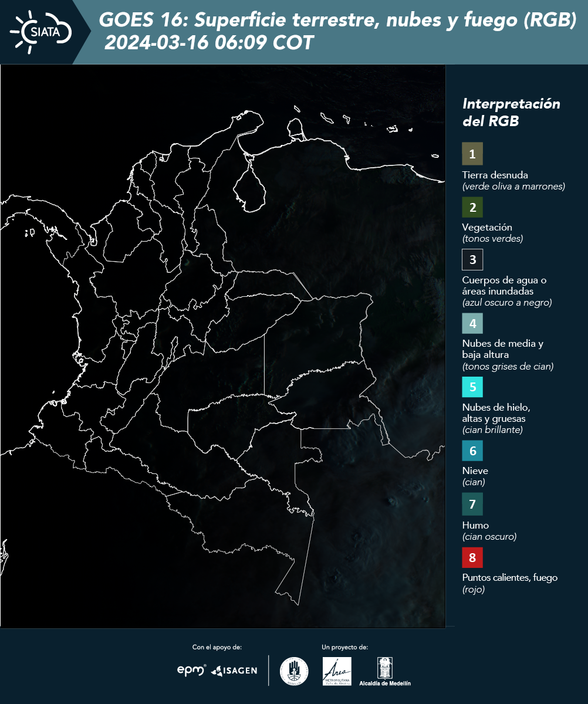Click the Interpretación del RGB heading
Screen dimensions: 588x704
point(511,112)
